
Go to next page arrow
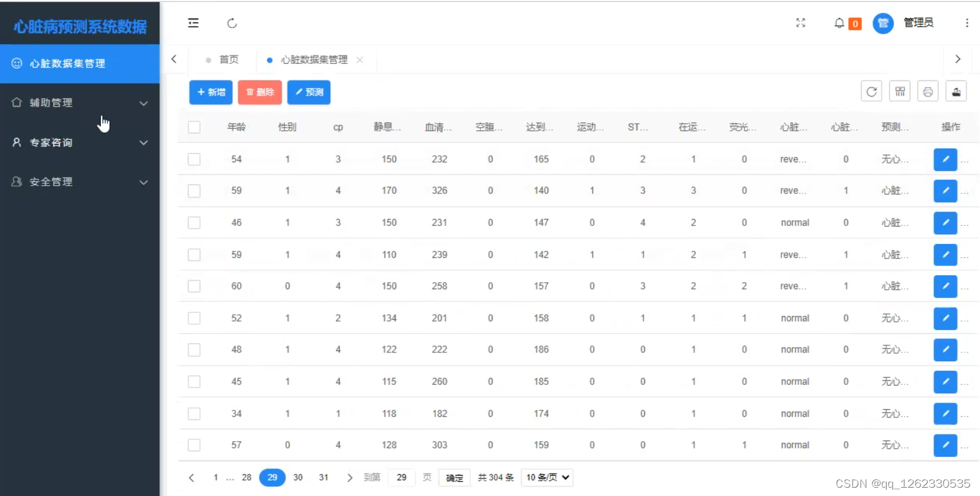[x=349, y=477]
